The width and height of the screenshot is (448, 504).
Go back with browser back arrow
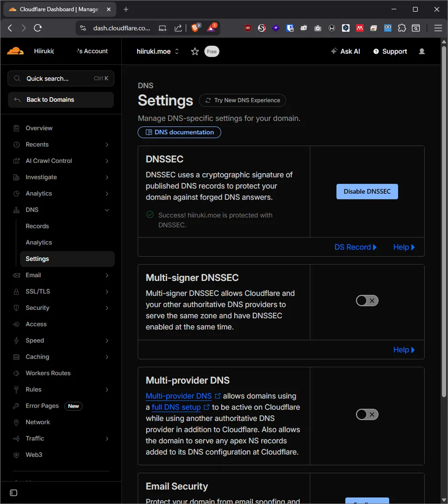click(10, 28)
